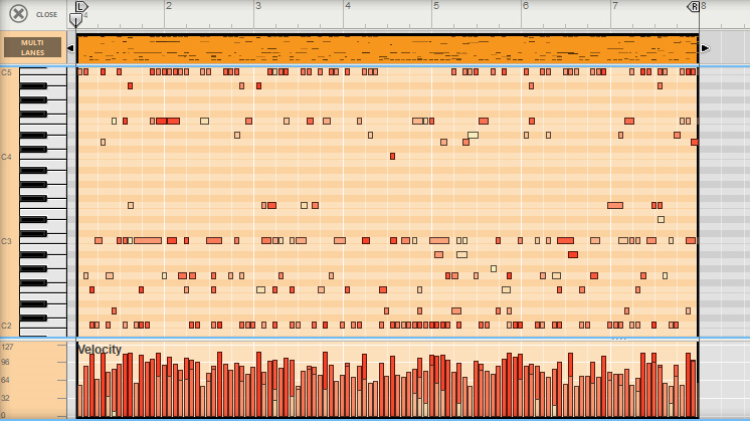Click bar 2 on the ruler
750x421 pixels.
tap(168, 7)
